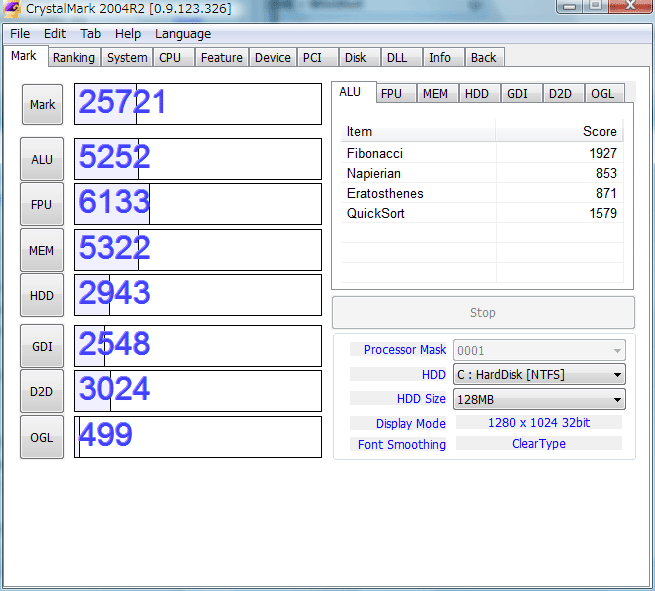This screenshot has width=655, height=591.
Task: Open the HDD Size dropdown
Action: click(x=539, y=399)
